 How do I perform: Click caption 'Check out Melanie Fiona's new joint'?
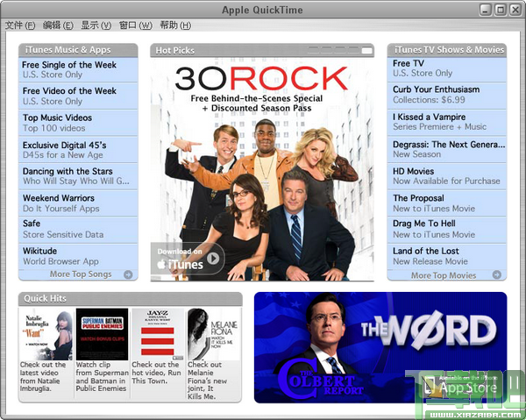pyautogui.click(x=207, y=381)
